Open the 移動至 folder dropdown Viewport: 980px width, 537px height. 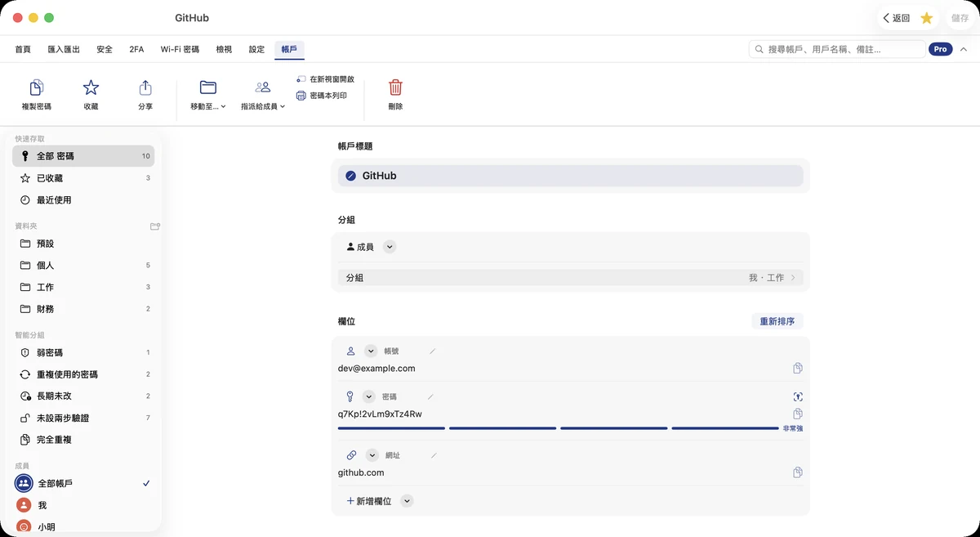point(208,96)
